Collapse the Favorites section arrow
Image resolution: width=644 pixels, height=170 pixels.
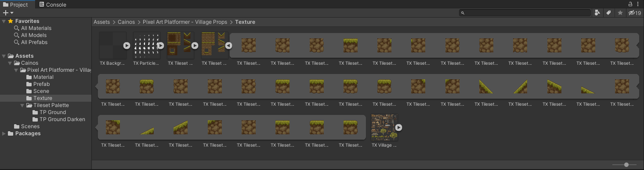(x=4, y=21)
